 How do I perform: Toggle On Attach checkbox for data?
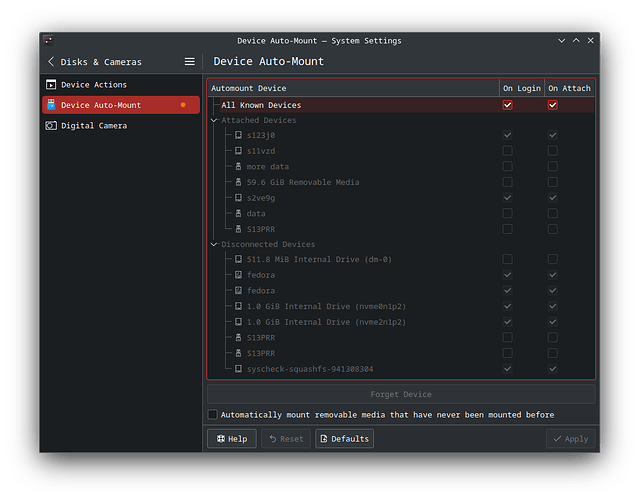(x=553, y=213)
